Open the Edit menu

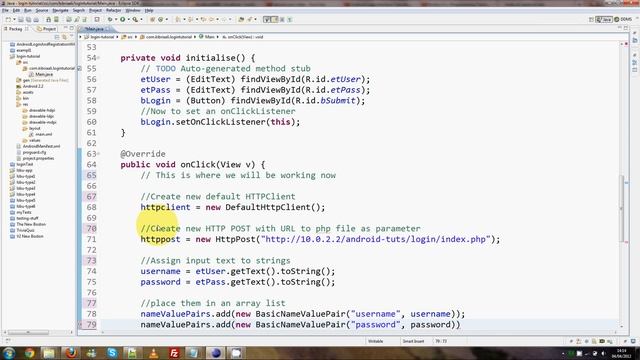click(x=16, y=10)
